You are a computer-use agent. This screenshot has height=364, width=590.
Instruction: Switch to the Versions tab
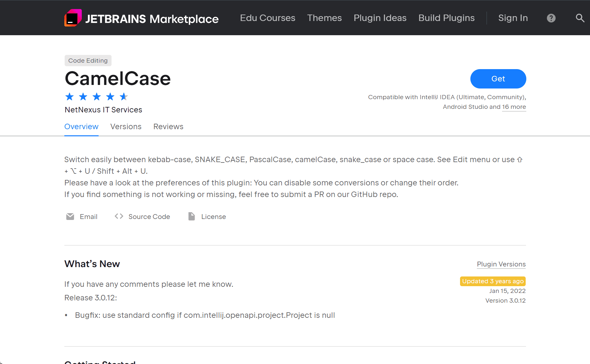click(126, 127)
